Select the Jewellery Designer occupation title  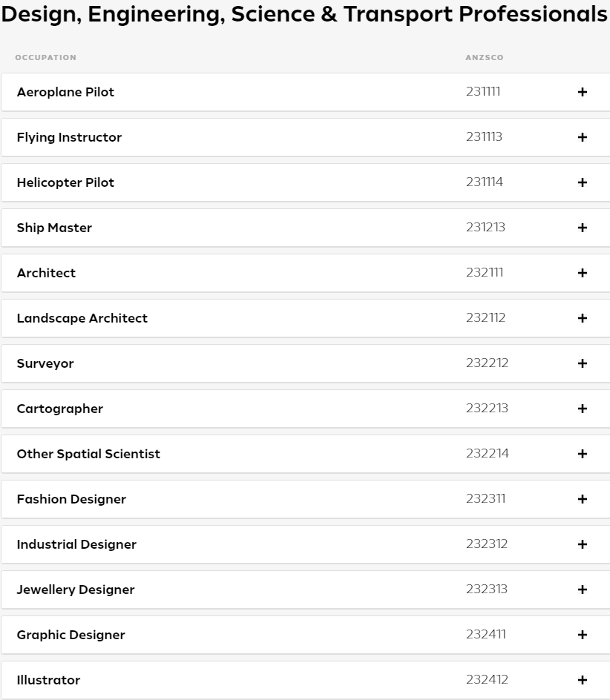click(x=76, y=590)
